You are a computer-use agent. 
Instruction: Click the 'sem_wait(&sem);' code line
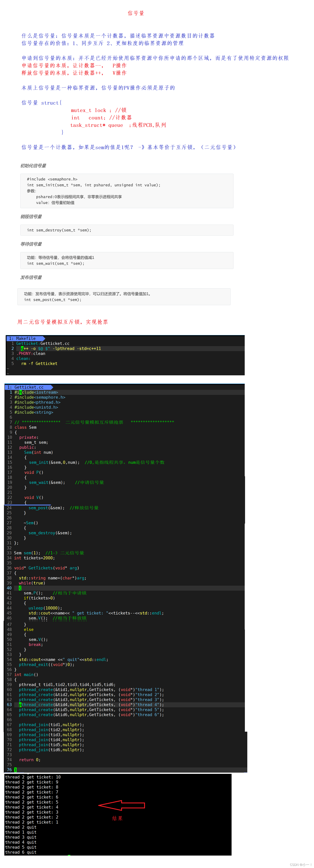[x=47, y=482]
